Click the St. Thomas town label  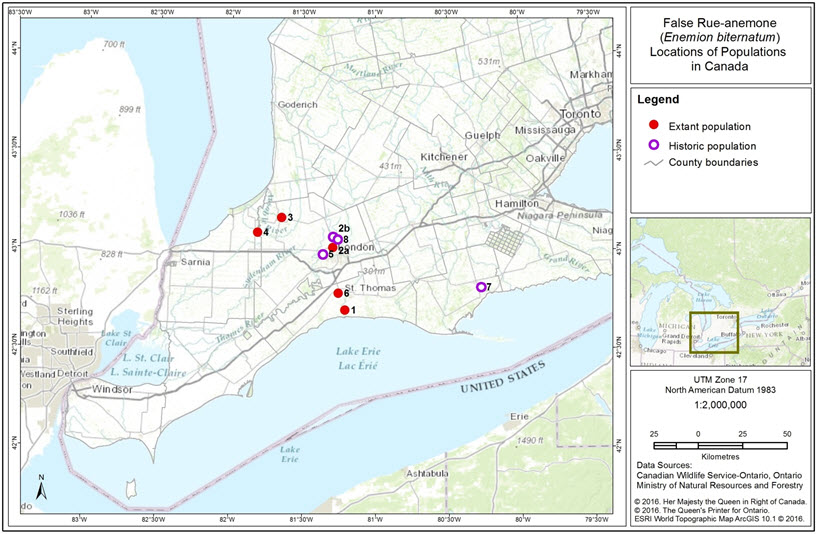[370, 288]
